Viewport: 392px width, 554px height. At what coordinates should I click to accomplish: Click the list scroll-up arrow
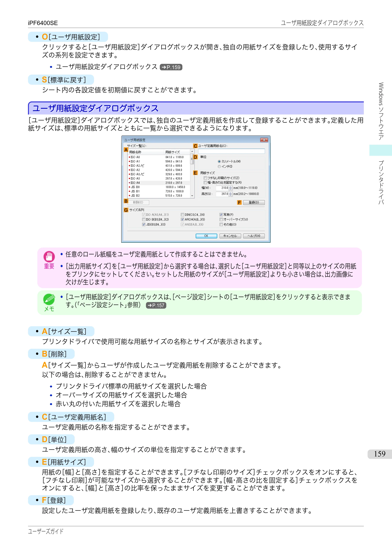point(192,152)
